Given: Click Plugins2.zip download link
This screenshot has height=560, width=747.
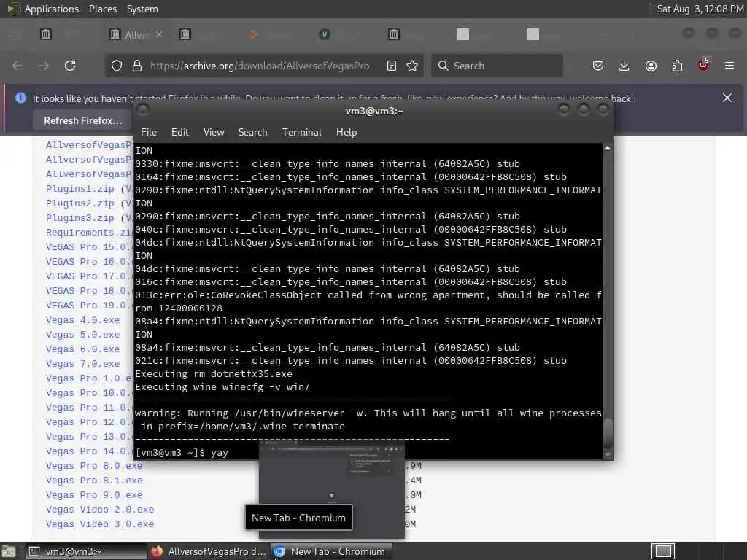Looking at the screenshot, I should click(80, 203).
